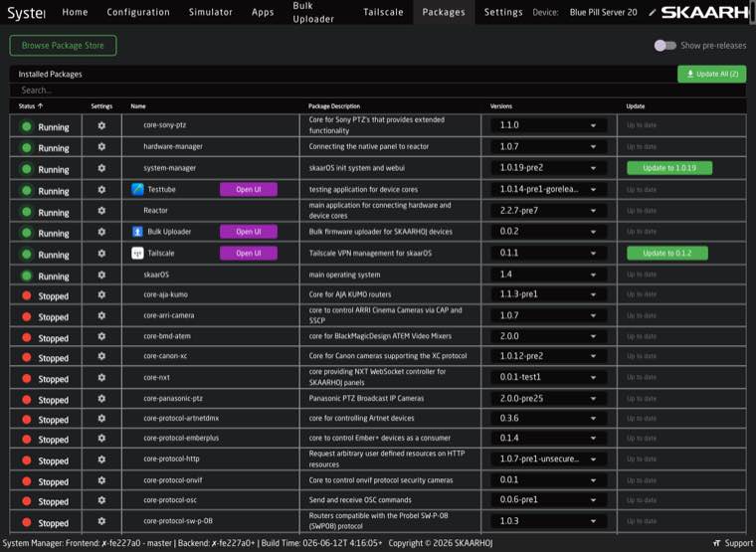Screen dimensions: 756x552
Task: Switch to the Simulator tab
Action: coord(211,12)
